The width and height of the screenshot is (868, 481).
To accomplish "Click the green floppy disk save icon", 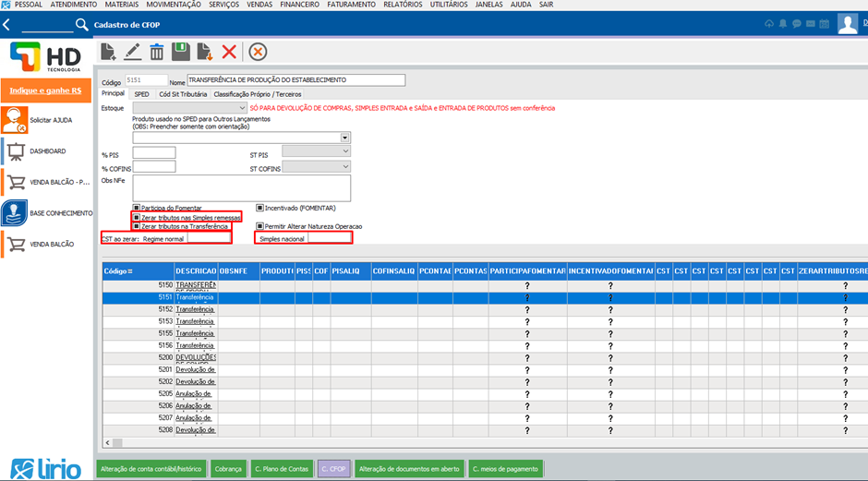I will 181,53.
